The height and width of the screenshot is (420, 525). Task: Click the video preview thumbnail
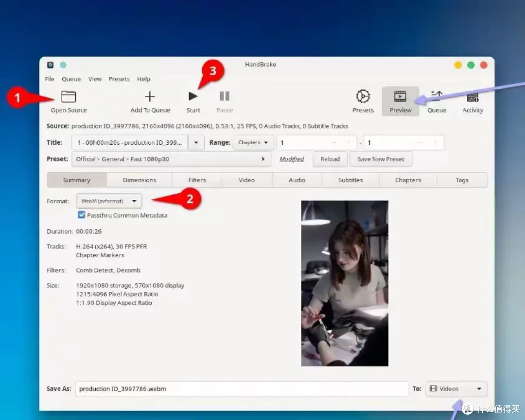(345, 283)
